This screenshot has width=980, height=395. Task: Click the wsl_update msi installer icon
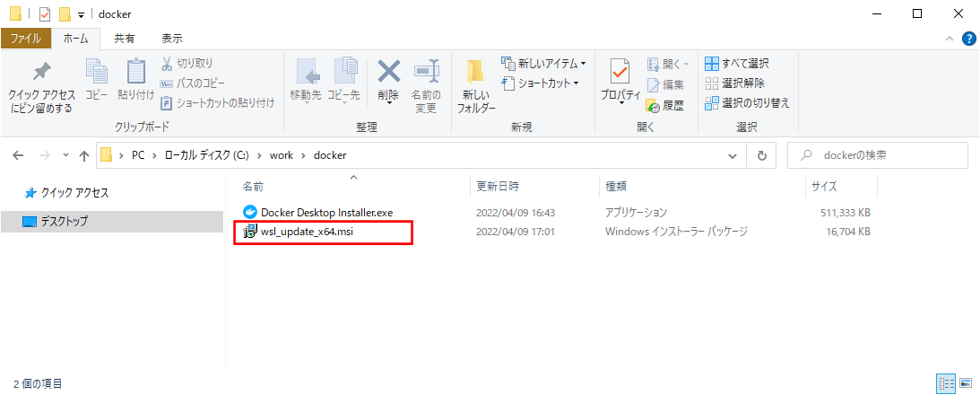click(x=250, y=231)
